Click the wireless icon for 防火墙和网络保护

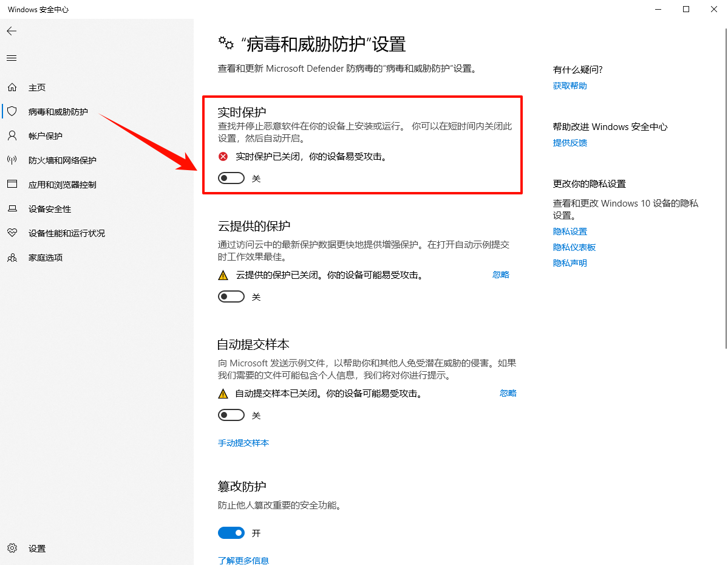(x=12, y=160)
